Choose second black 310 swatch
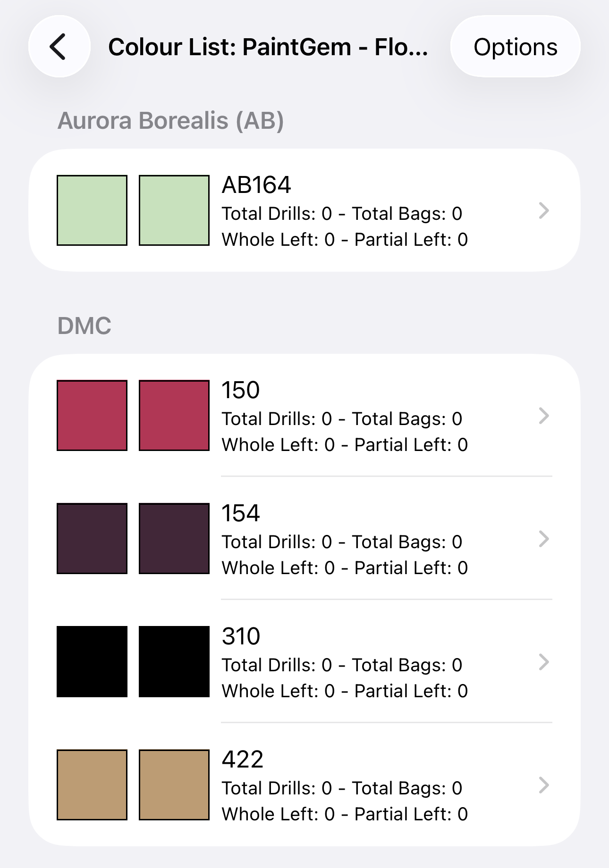Image resolution: width=609 pixels, height=868 pixels. pos(174,662)
